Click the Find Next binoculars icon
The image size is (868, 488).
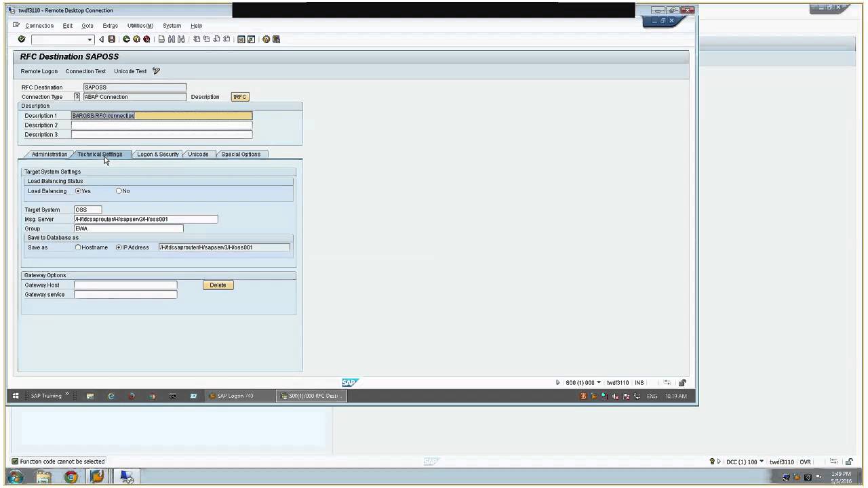(181, 39)
